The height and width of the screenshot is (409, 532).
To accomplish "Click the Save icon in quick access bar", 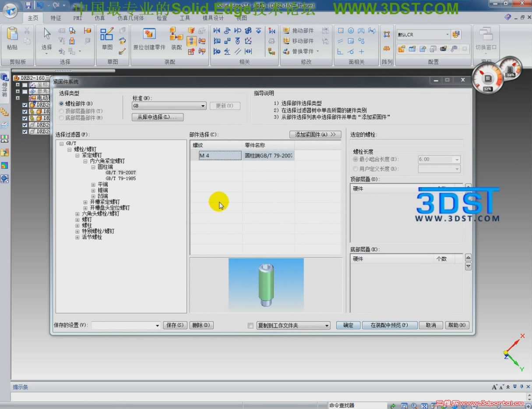I will click(28, 5).
